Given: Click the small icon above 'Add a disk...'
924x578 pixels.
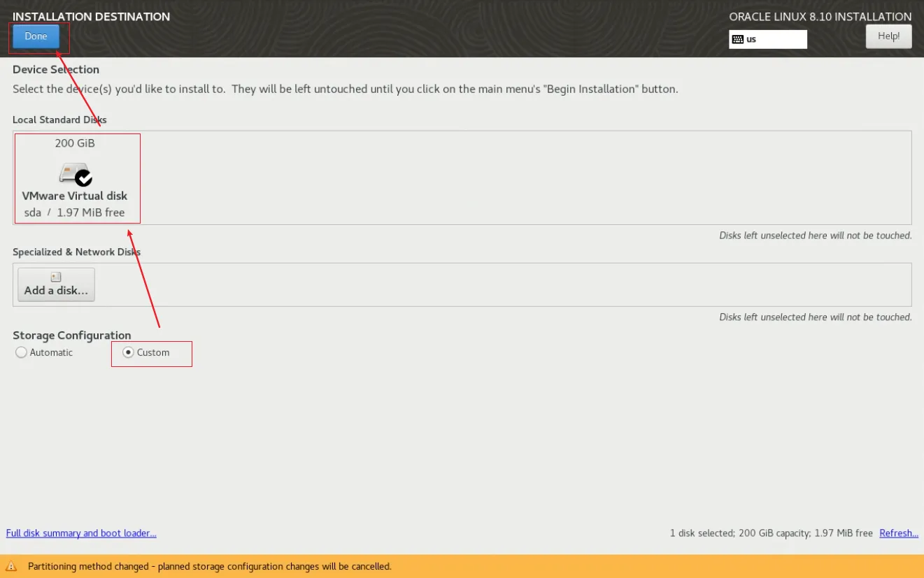Looking at the screenshot, I should 56,277.
